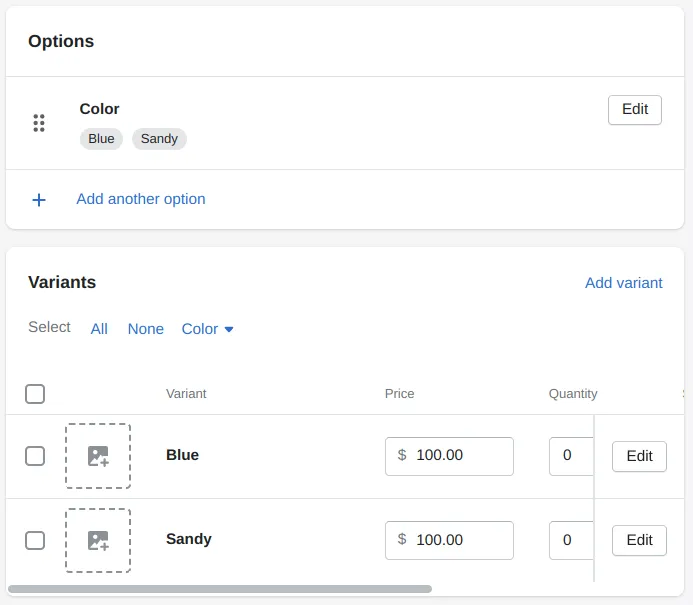Add image for the Blue variant
This screenshot has width=693, height=605.
tap(98, 456)
